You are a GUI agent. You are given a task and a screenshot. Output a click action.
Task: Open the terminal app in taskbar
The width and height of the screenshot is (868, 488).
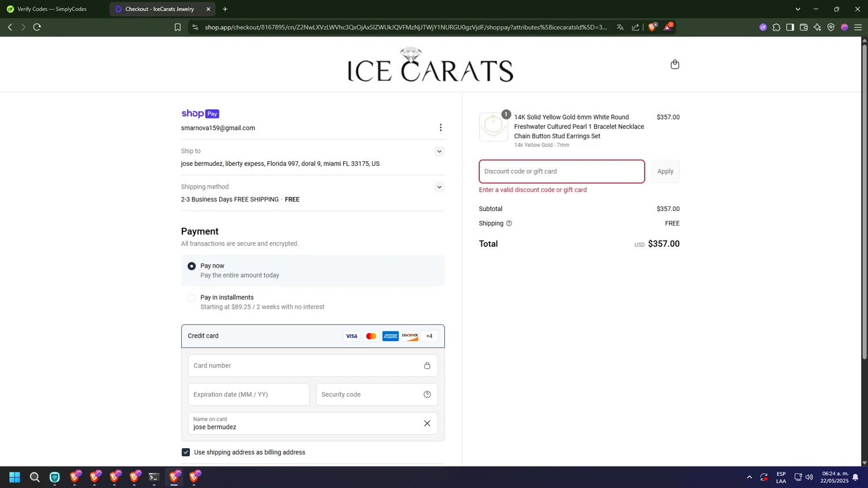point(154,477)
